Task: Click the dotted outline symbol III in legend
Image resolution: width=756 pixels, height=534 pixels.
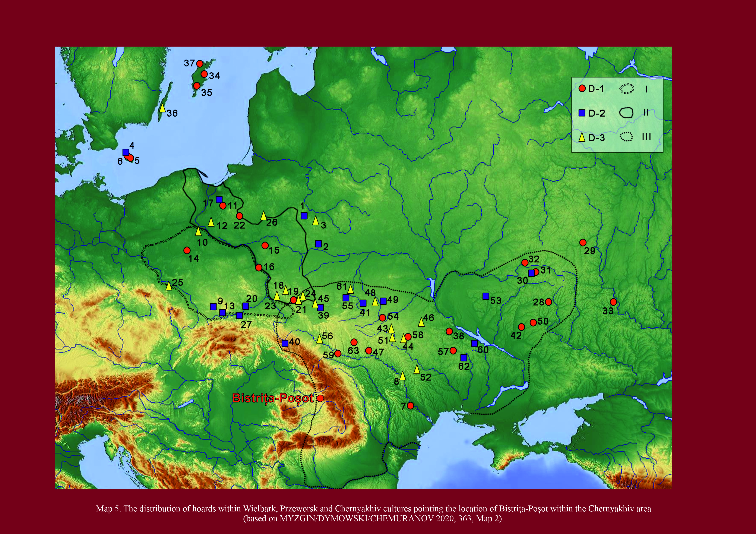Action: click(626, 137)
